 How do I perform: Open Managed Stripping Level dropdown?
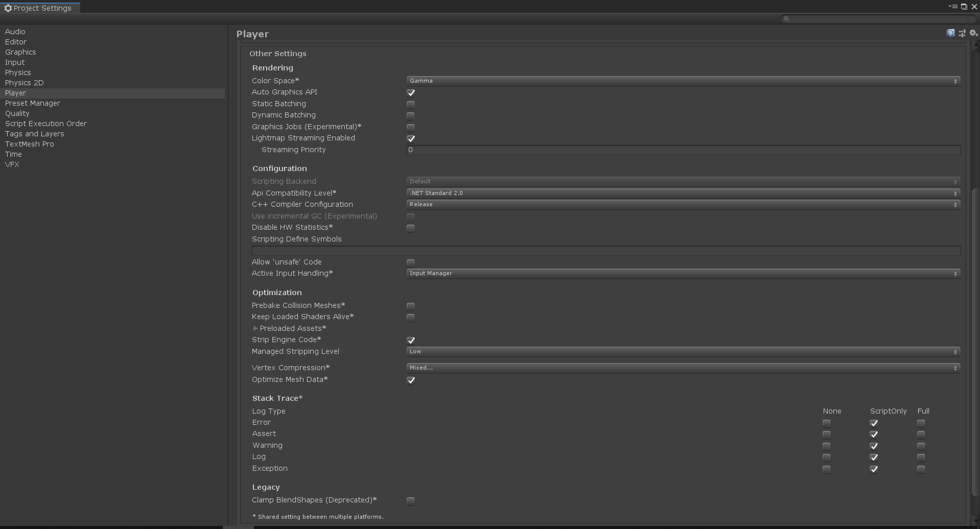683,351
